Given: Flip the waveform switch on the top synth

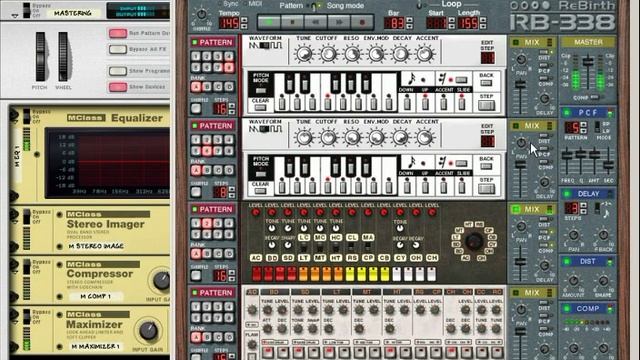Looking at the screenshot, I should [265, 46].
